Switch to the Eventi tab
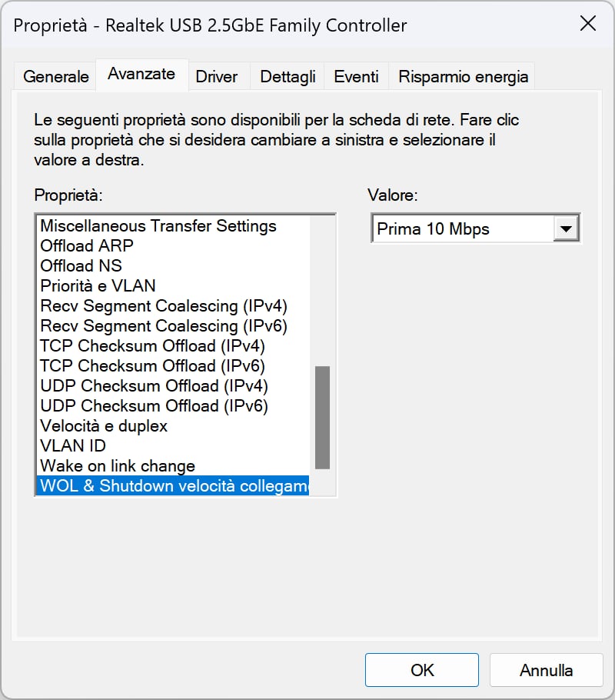 pyautogui.click(x=356, y=77)
